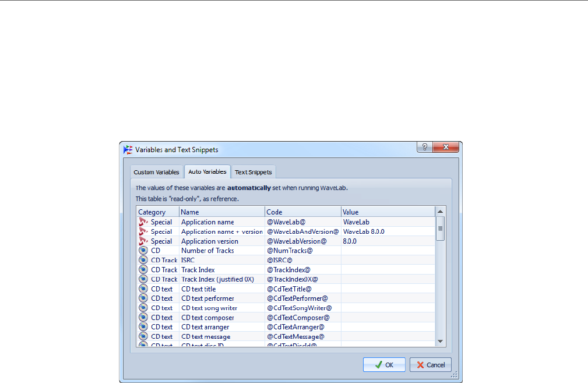Sort by the Name column header
This screenshot has height=383, width=588.
[x=222, y=212]
